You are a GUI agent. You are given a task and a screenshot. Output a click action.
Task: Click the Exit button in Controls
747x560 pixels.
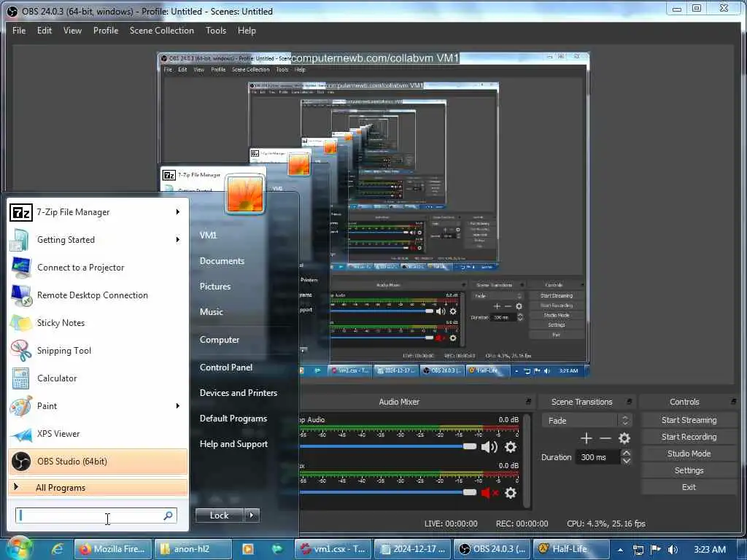click(689, 486)
